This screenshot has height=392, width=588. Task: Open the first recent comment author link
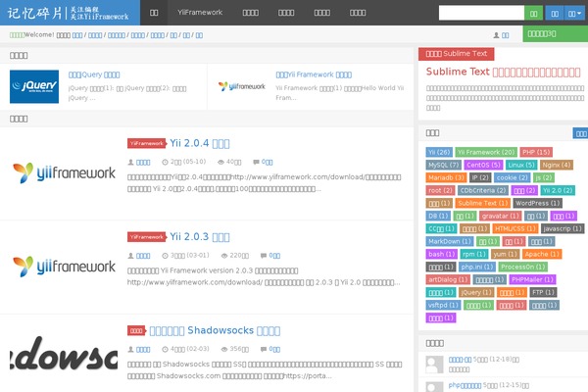point(461,360)
